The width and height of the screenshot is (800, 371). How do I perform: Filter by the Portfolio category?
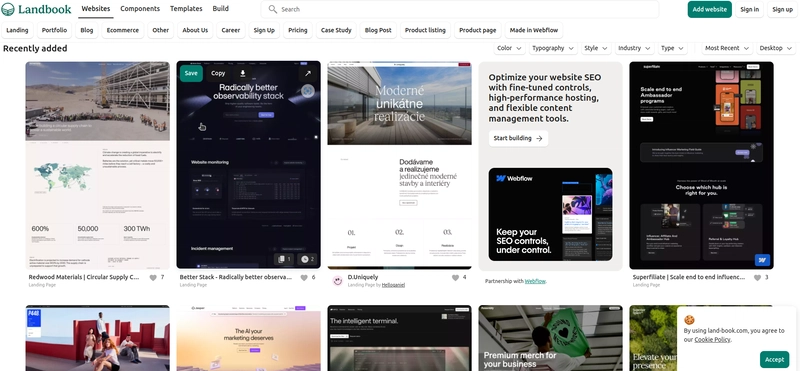54,30
